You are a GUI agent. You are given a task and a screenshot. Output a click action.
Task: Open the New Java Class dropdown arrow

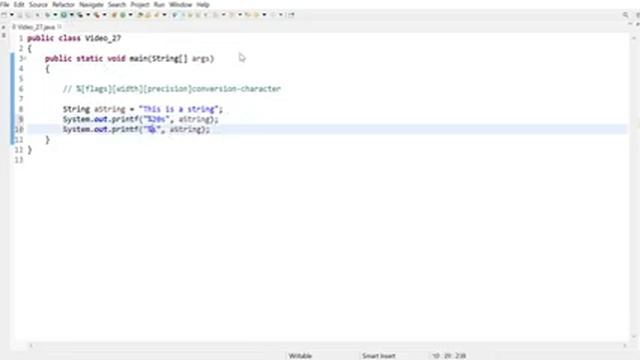point(131,15)
